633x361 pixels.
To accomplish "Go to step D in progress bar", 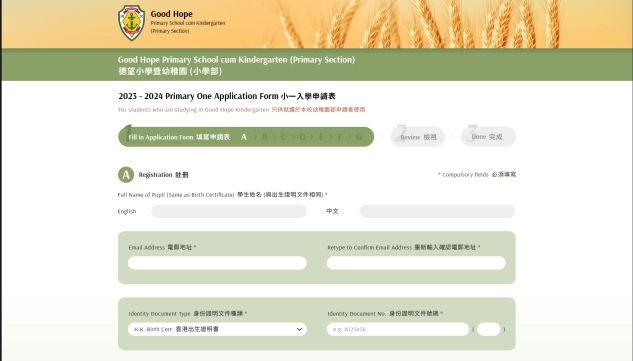I will tap(302, 137).
